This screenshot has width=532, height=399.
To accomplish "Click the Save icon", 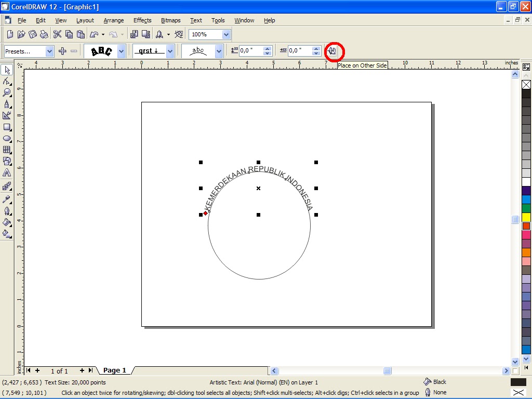I will coord(33,34).
